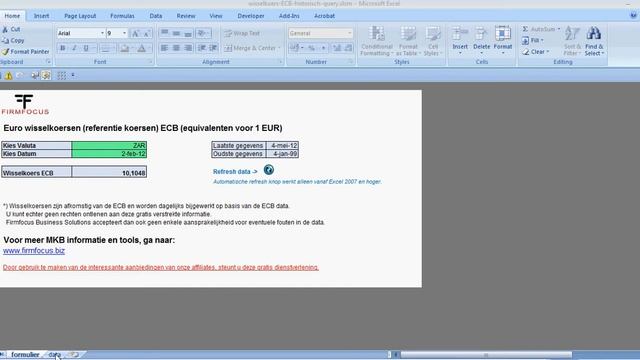Click the Cut command

click(x=11, y=29)
